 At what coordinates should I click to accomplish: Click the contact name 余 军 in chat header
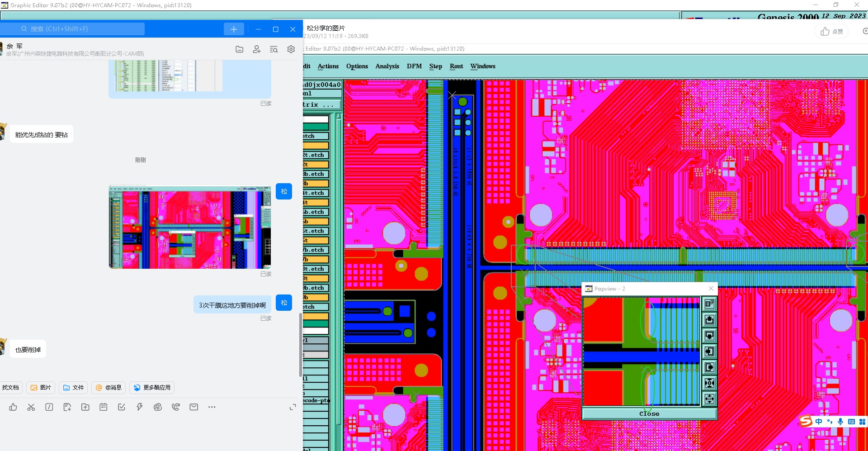click(14, 46)
